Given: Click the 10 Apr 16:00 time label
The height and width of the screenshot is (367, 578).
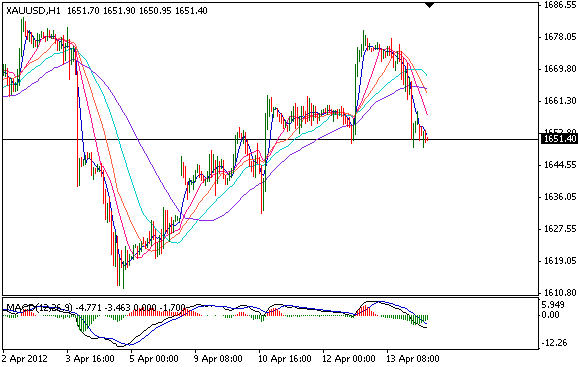Looking at the screenshot, I should [x=284, y=359].
